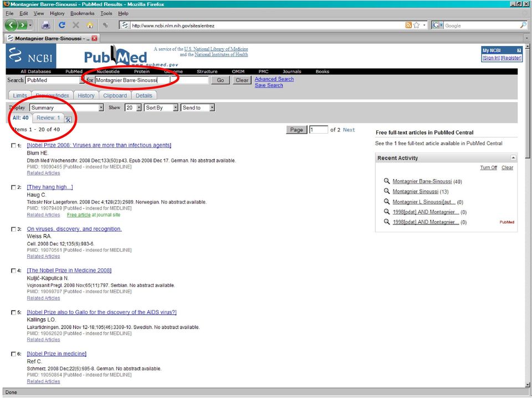Collapse the Recent Activity panel
This screenshot has height=398, width=532.
(x=513, y=158)
